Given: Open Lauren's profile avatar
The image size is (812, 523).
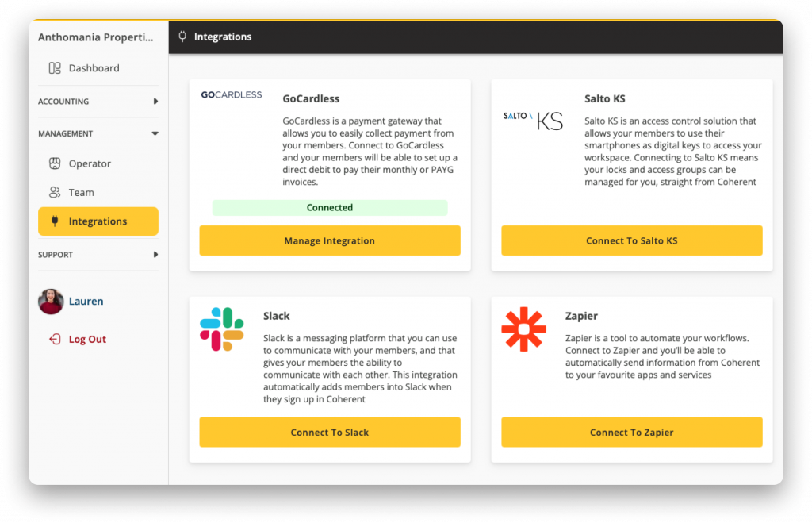Looking at the screenshot, I should coord(51,301).
